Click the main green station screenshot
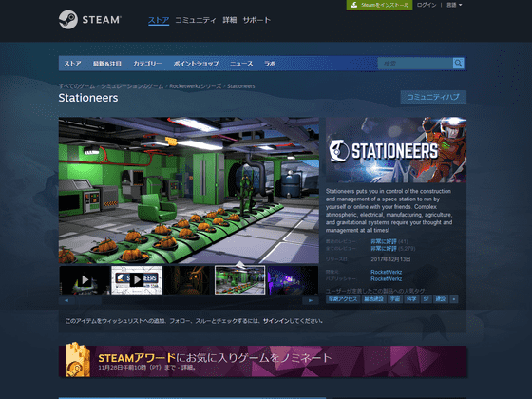The height and width of the screenshot is (399, 532). [189, 190]
